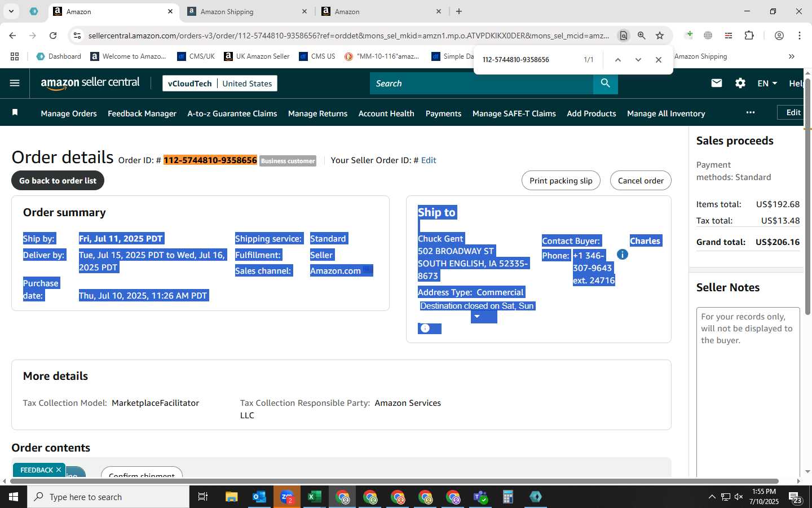
Task: Click the Seller Notes text area
Action: 748,392
